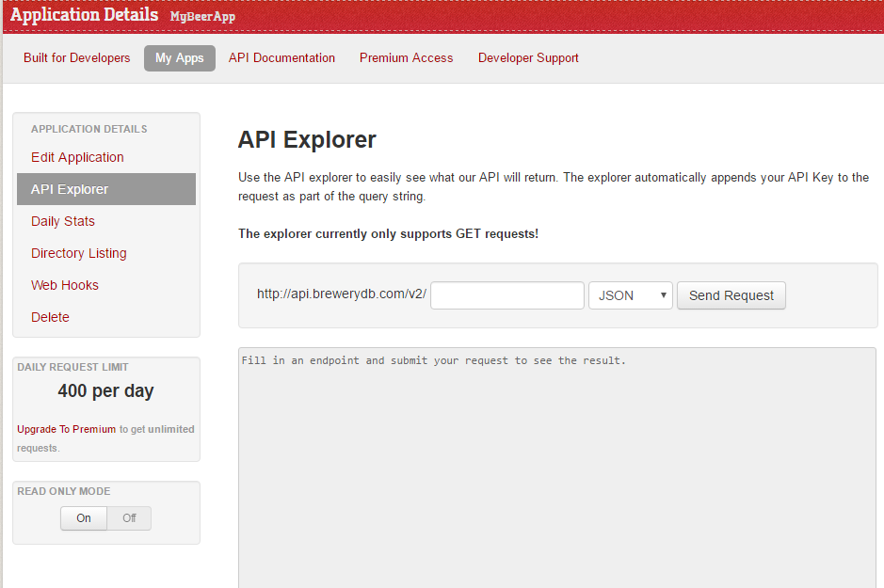Select the My Apps tab
This screenshot has width=884, height=588.
point(179,58)
